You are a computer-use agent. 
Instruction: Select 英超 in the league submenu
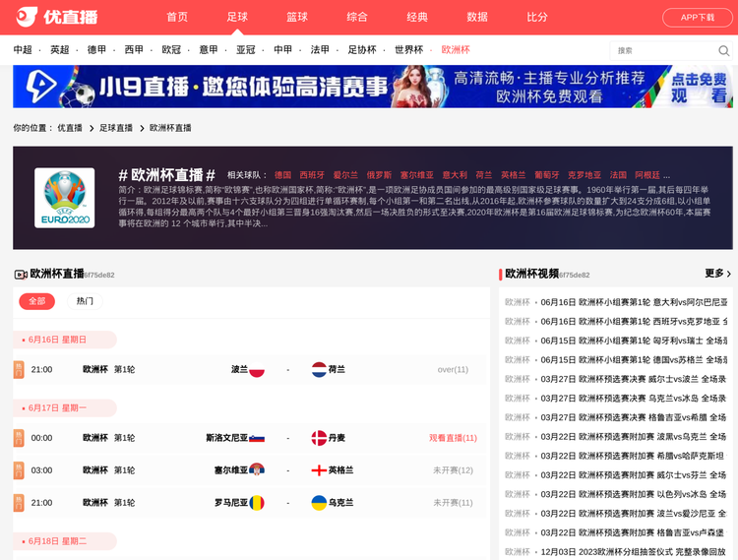60,50
